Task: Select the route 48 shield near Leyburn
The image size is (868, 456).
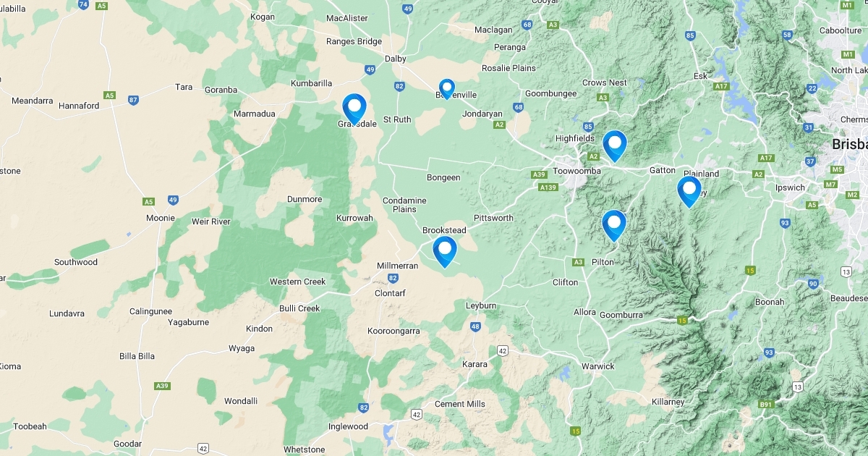Action: pos(475,327)
